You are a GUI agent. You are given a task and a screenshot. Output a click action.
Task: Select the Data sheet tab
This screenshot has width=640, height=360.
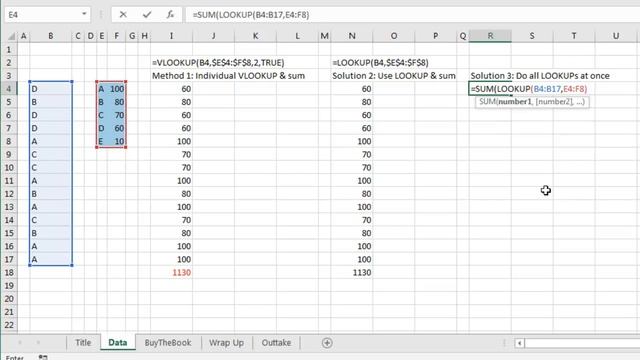[118, 343]
